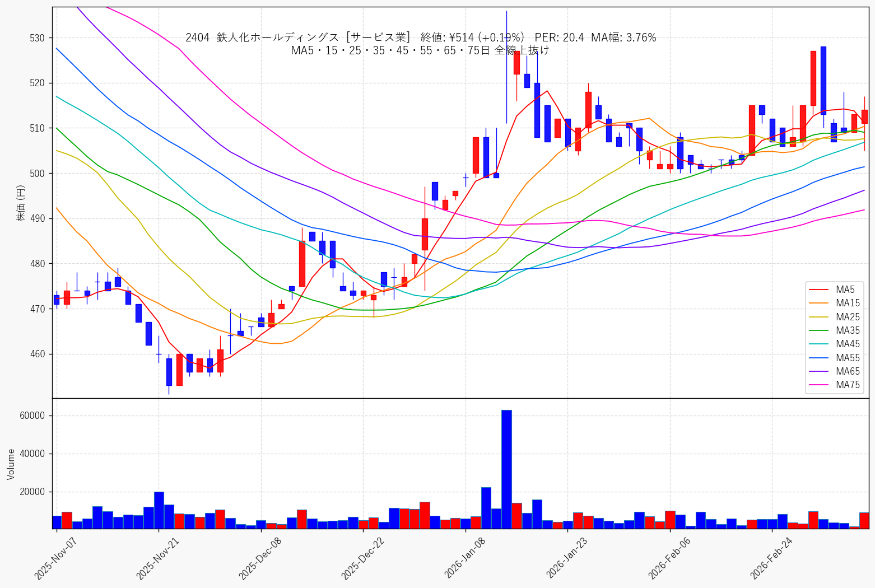Click the 490 price axis label

[38, 218]
